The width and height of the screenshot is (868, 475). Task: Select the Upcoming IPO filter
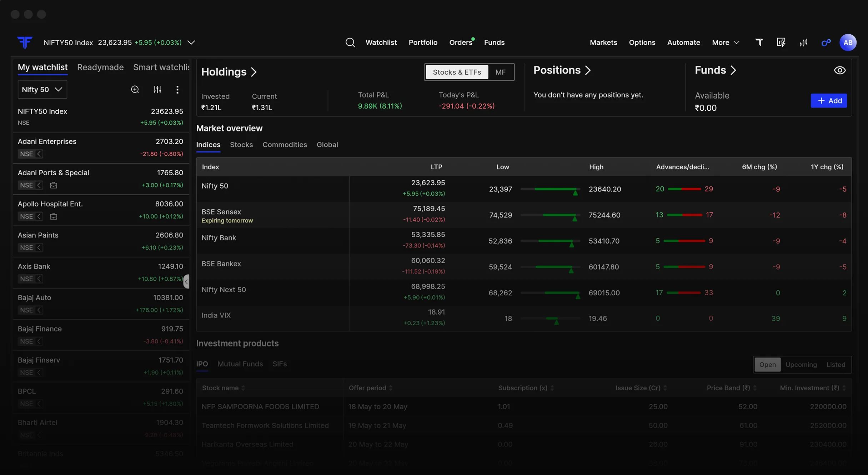[x=801, y=365]
